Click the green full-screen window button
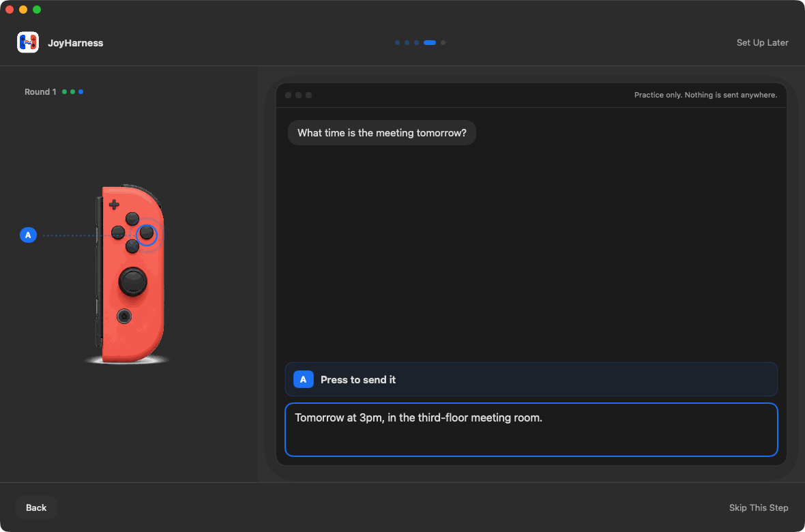 coord(36,10)
